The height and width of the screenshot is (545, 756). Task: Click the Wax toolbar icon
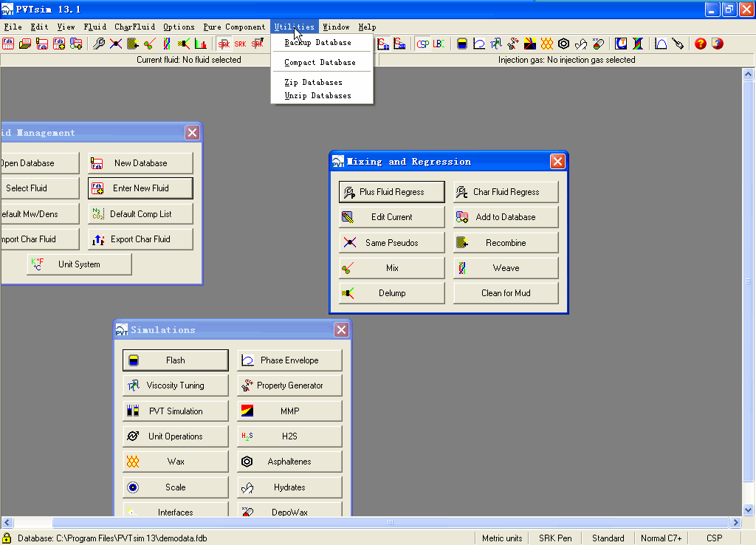pos(547,44)
